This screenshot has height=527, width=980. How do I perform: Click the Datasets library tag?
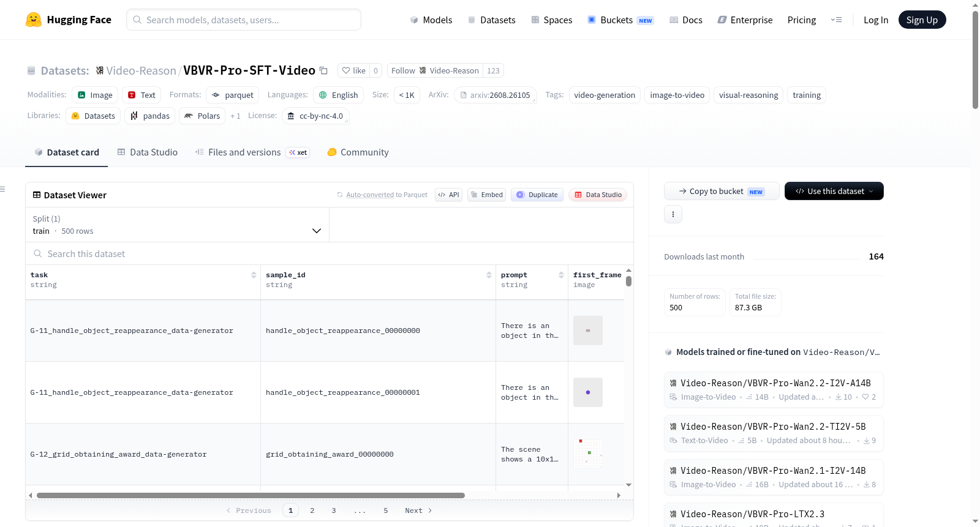click(93, 116)
